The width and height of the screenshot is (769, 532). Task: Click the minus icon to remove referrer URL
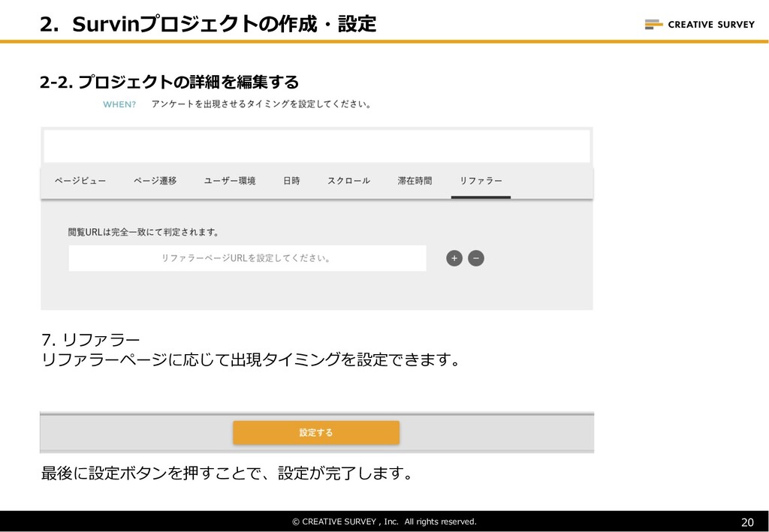point(475,258)
